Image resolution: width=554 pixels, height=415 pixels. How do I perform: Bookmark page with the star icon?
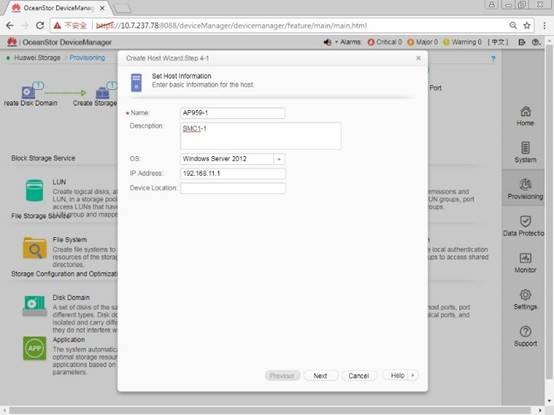(x=527, y=25)
